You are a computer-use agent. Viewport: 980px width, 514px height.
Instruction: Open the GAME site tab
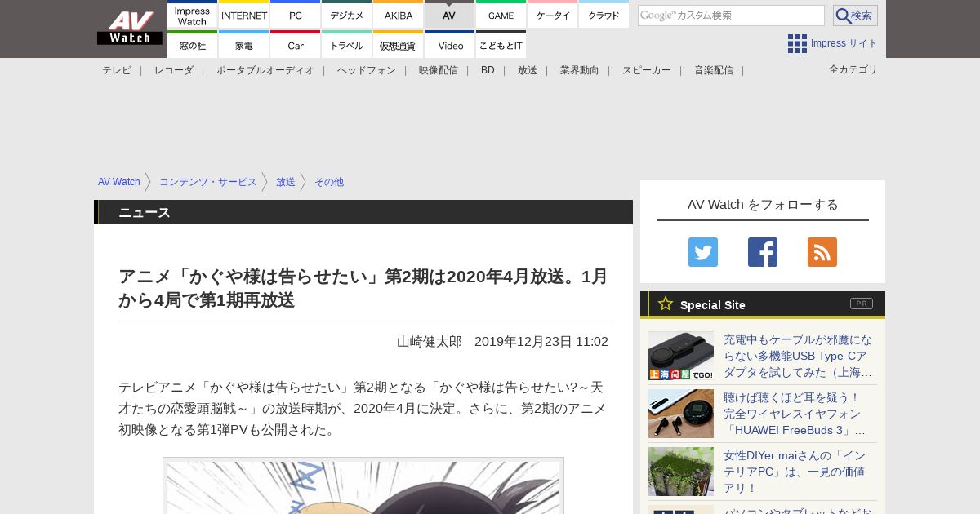(x=501, y=15)
